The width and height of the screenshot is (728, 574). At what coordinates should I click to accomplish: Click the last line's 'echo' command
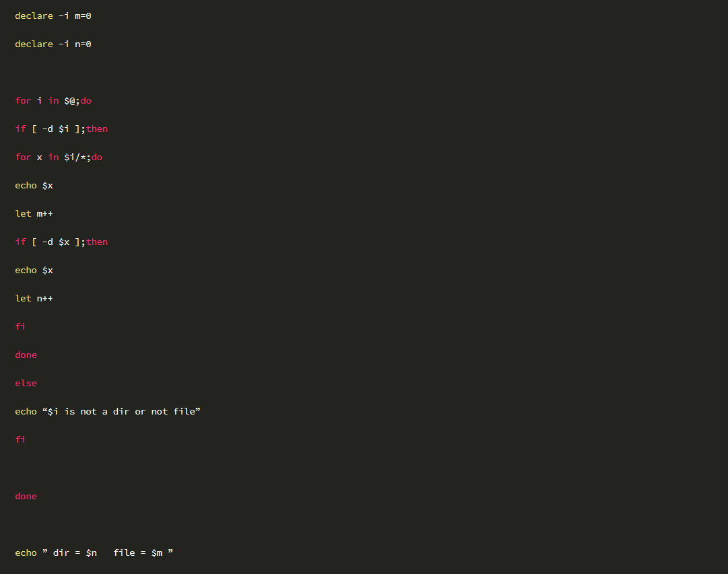(x=26, y=553)
